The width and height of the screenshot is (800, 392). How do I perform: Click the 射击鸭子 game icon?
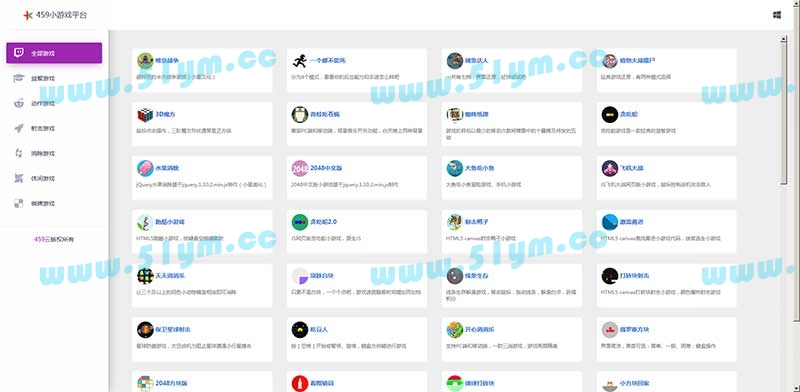[x=455, y=222]
